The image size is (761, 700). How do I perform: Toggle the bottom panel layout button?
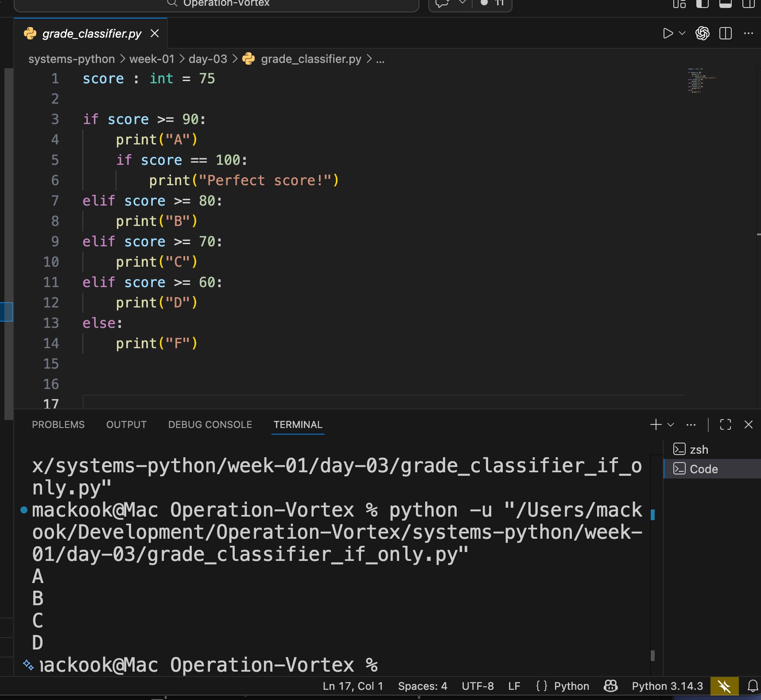point(725,4)
